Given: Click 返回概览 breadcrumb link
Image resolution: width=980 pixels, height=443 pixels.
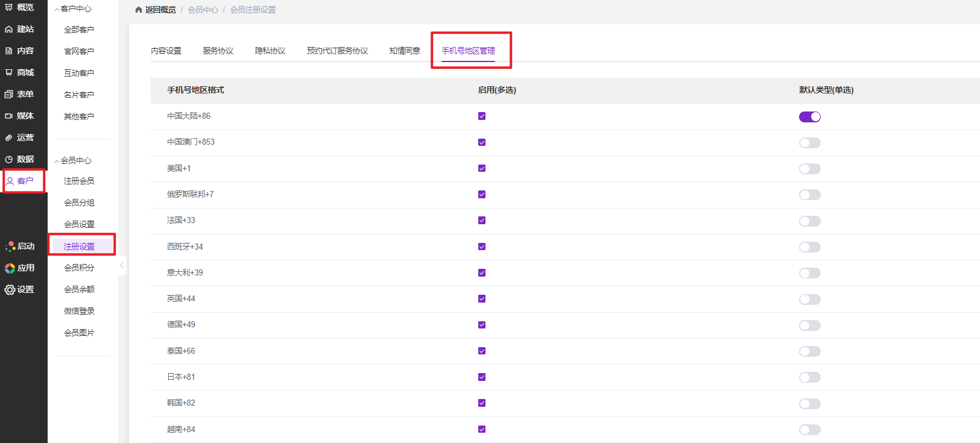Looking at the screenshot, I should coord(160,10).
